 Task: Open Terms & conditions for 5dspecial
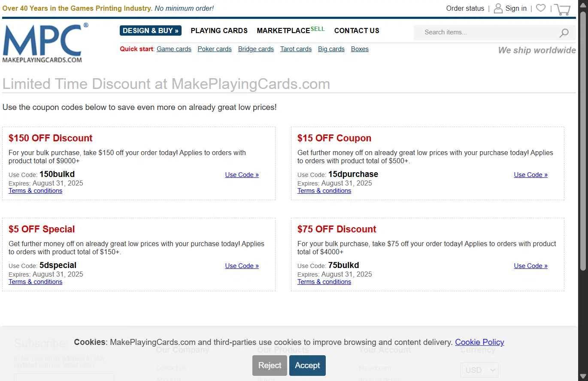tap(35, 282)
